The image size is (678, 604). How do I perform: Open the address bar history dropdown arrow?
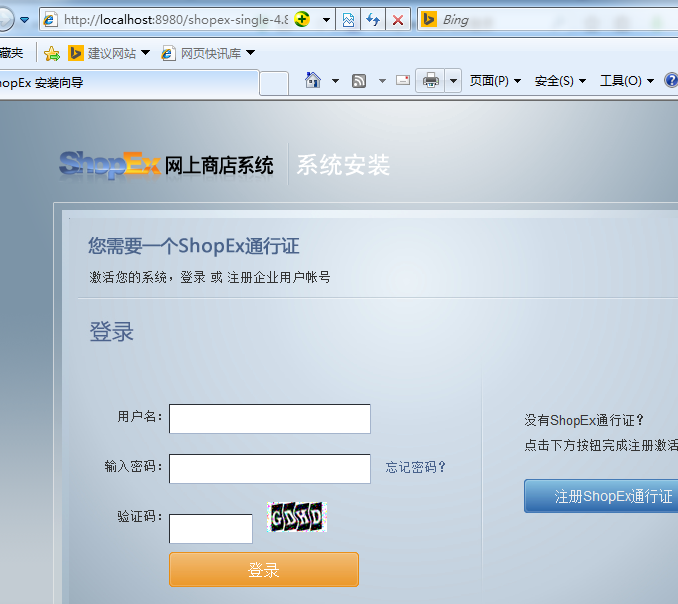click(x=326, y=19)
